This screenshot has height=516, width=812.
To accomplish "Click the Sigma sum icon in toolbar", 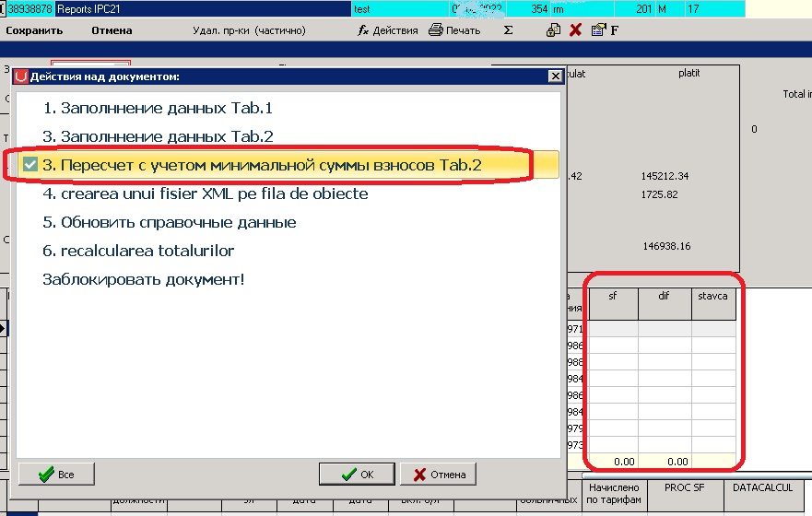I will 509,30.
